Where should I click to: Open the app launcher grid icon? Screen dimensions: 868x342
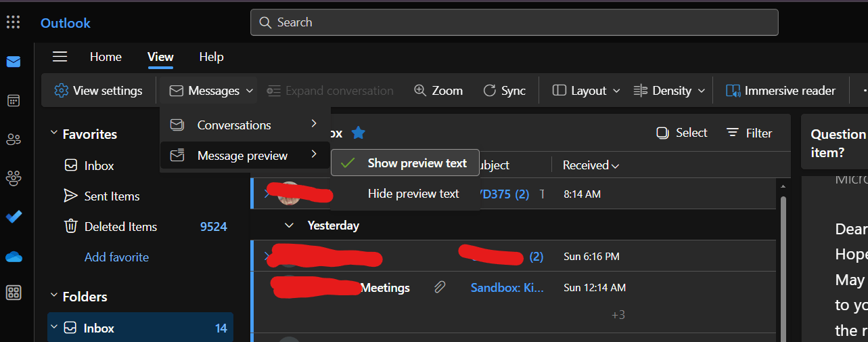click(13, 22)
